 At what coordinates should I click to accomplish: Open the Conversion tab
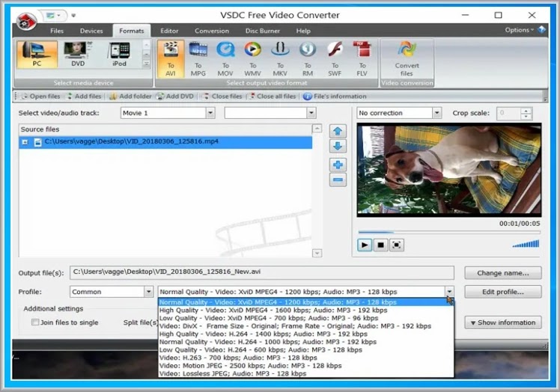click(212, 31)
